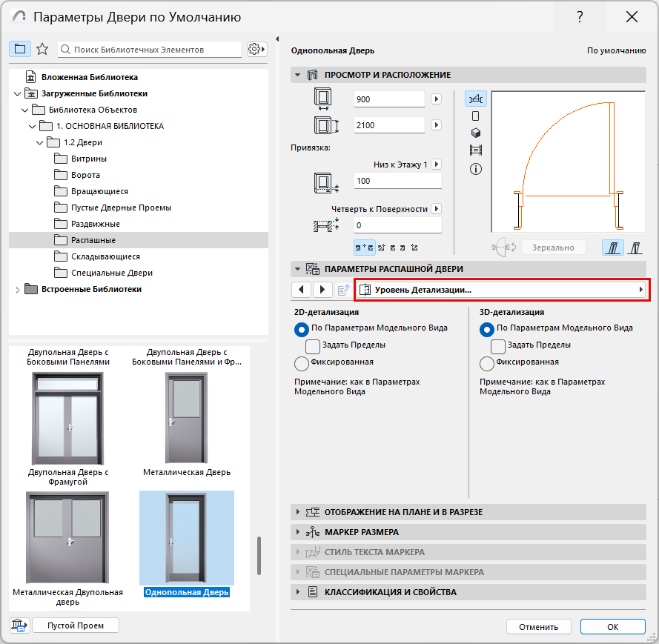This screenshot has width=659, height=644.
Task: Open 'Четверть к Поверхности' popup arrow
Action: tap(436, 209)
